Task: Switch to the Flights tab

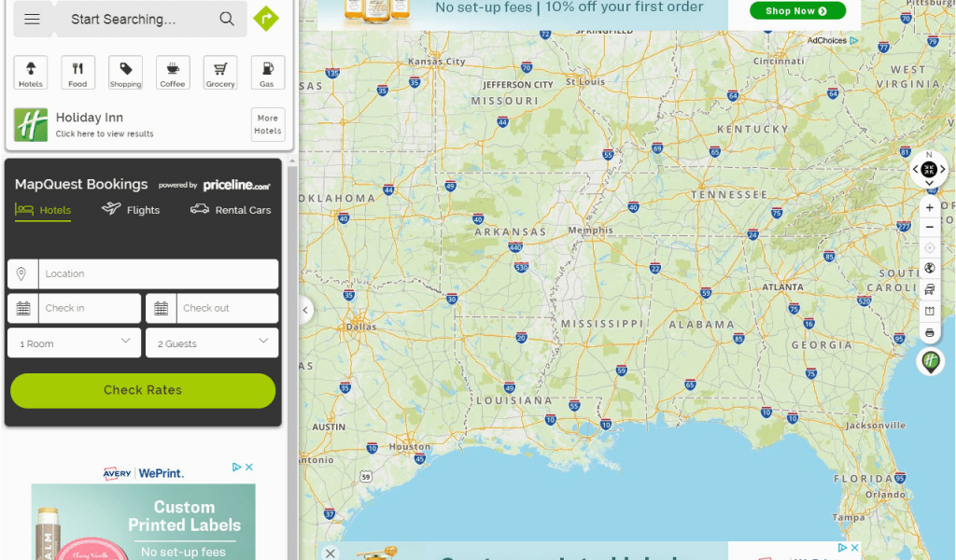Action: click(x=131, y=210)
